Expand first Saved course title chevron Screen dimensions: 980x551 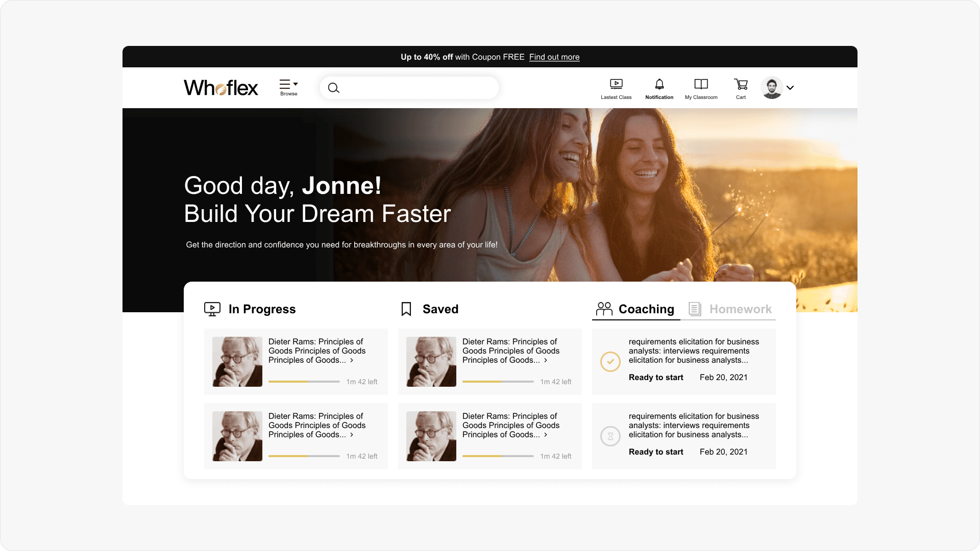(546, 360)
